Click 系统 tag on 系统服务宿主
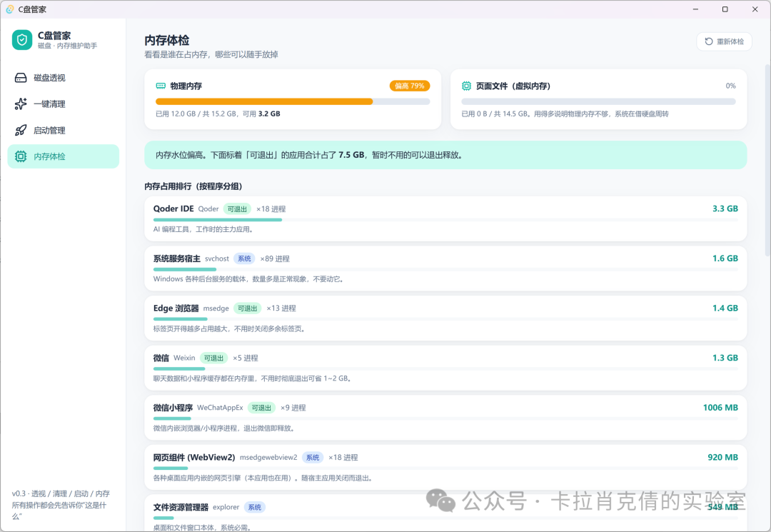 coord(244,259)
